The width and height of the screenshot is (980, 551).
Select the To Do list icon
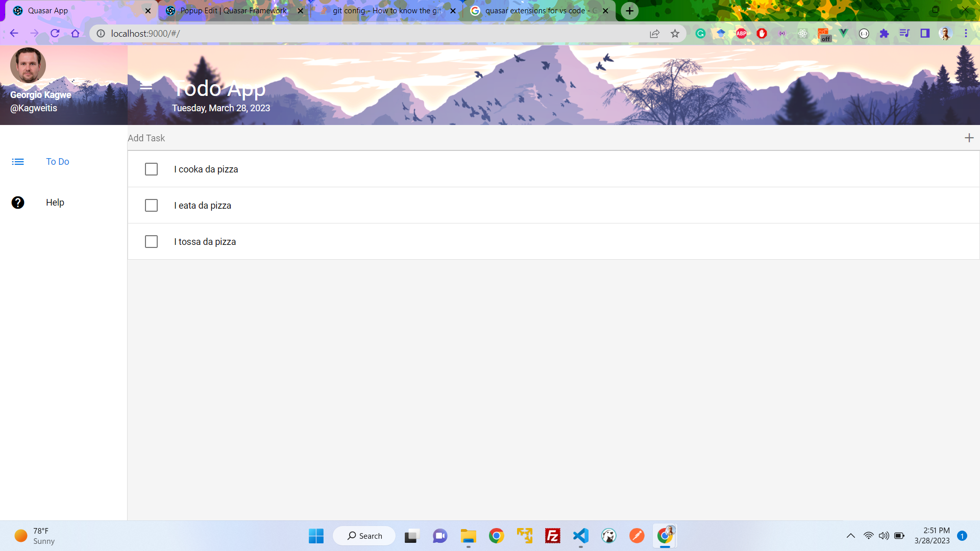tap(18, 161)
